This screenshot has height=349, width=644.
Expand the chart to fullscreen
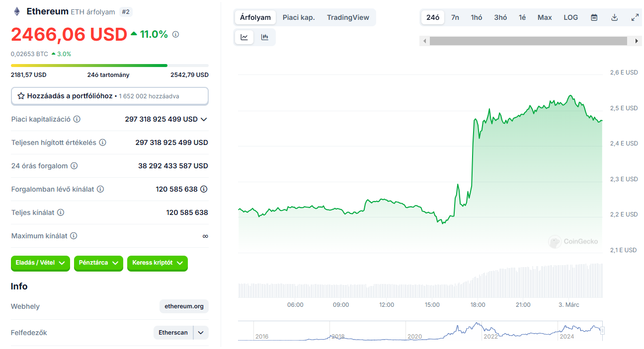click(635, 17)
